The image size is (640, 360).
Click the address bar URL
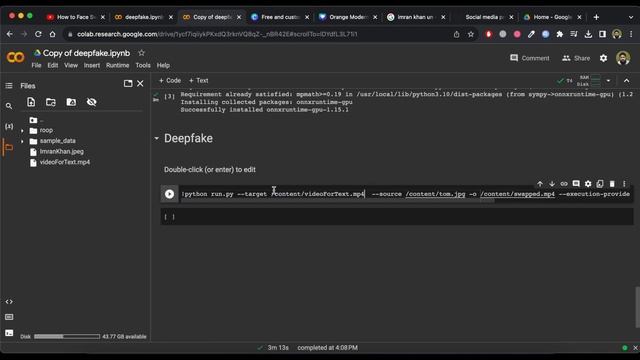coord(218,34)
